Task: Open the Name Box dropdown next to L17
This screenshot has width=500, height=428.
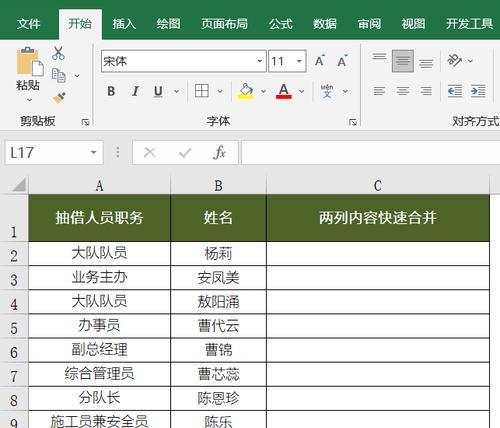Action: tap(94, 153)
